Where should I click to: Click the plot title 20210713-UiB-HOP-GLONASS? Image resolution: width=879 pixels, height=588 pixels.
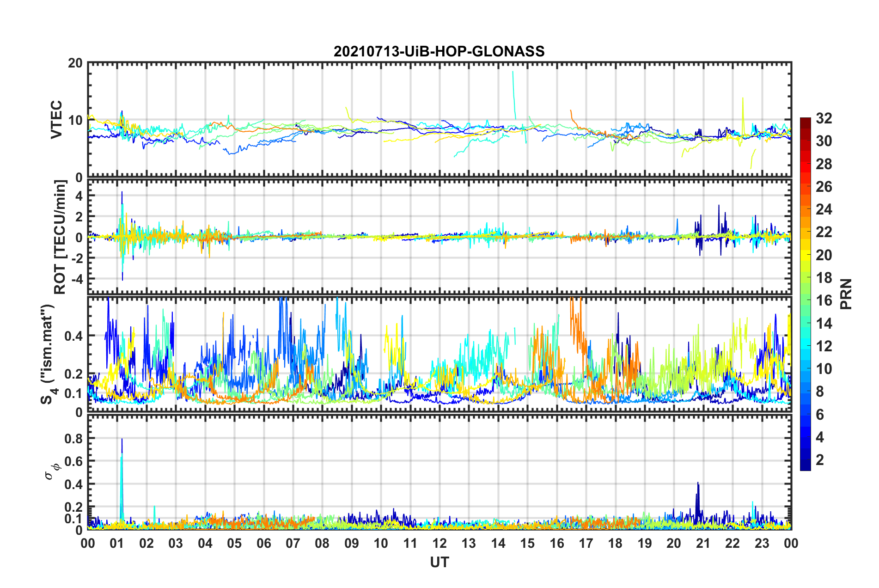click(439, 51)
